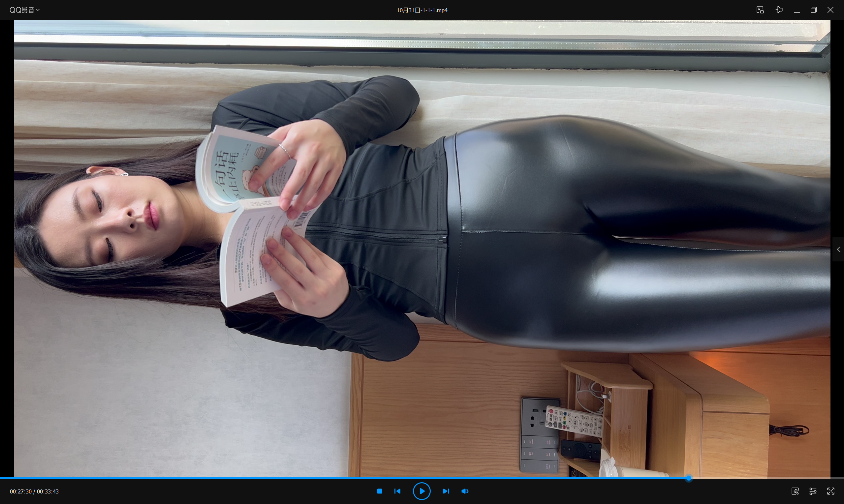Open the video toolbox wrench icon
The image size is (844, 504).
click(x=795, y=491)
